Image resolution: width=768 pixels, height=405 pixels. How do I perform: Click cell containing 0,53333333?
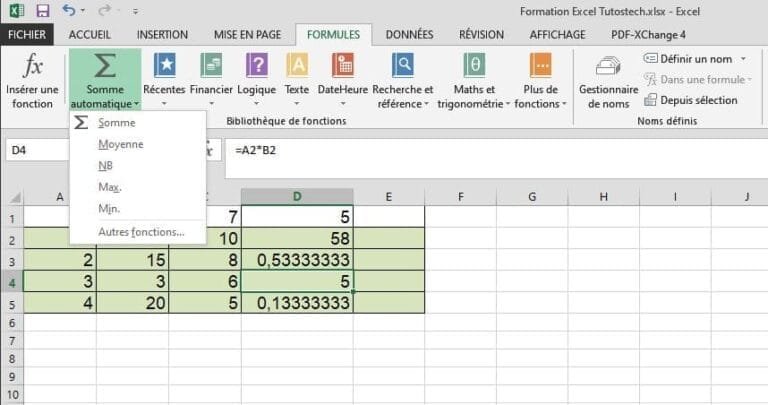click(297, 260)
